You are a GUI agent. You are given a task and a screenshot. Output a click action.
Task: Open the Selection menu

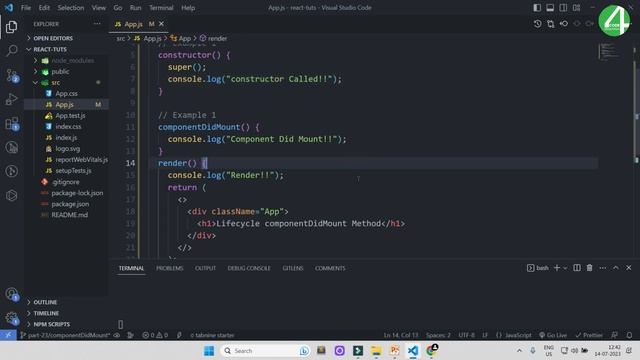click(71, 8)
